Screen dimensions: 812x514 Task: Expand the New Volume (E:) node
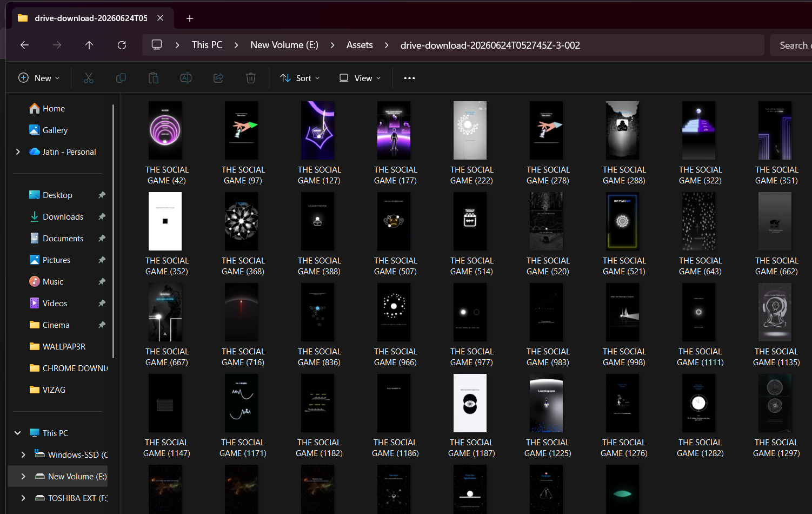pos(23,476)
